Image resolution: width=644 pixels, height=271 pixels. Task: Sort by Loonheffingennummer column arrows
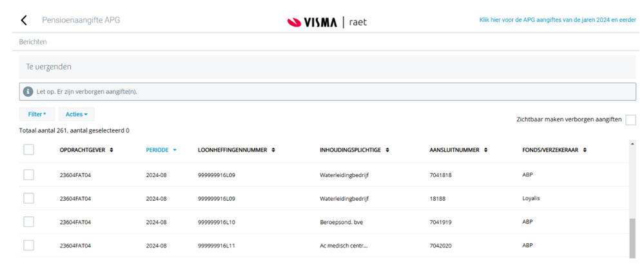(x=273, y=150)
